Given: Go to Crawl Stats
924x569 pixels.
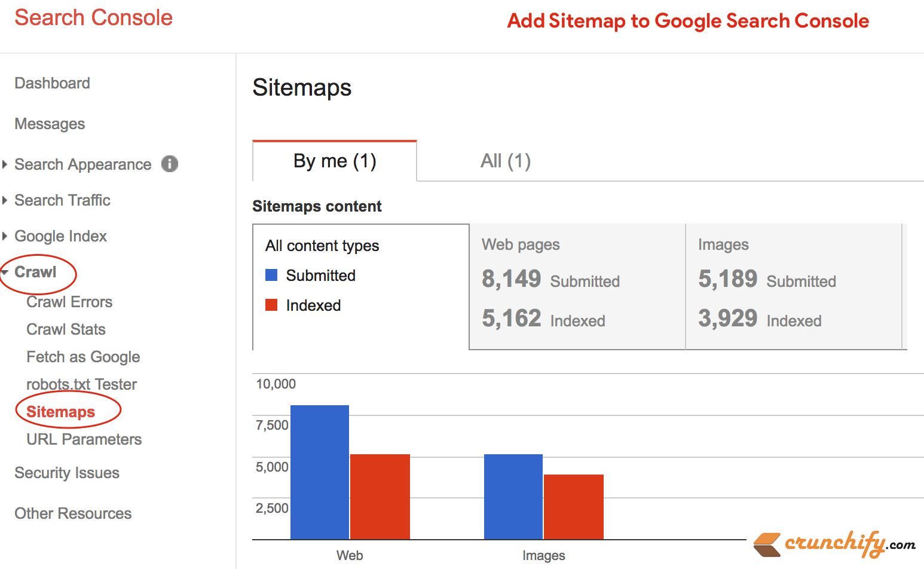Looking at the screenshot, I should pyautogui.click(x=66, y=329).
